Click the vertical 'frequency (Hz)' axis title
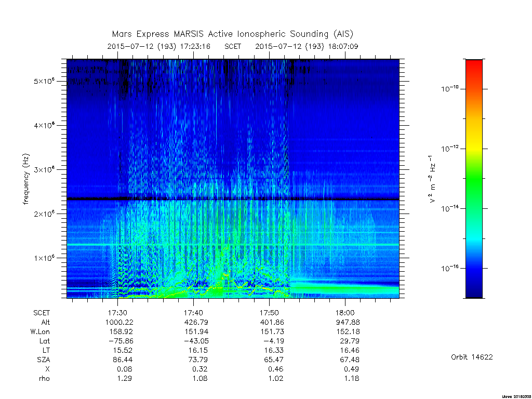This screenshot has width=532, height=399. (x=26, y=179)
